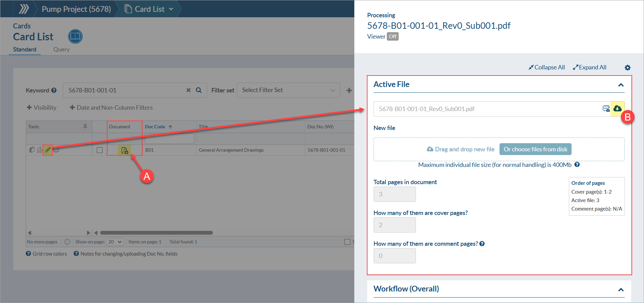The image size is (644, 303).
Task: Click the Total pages in document field
Action: click(395, 194)
